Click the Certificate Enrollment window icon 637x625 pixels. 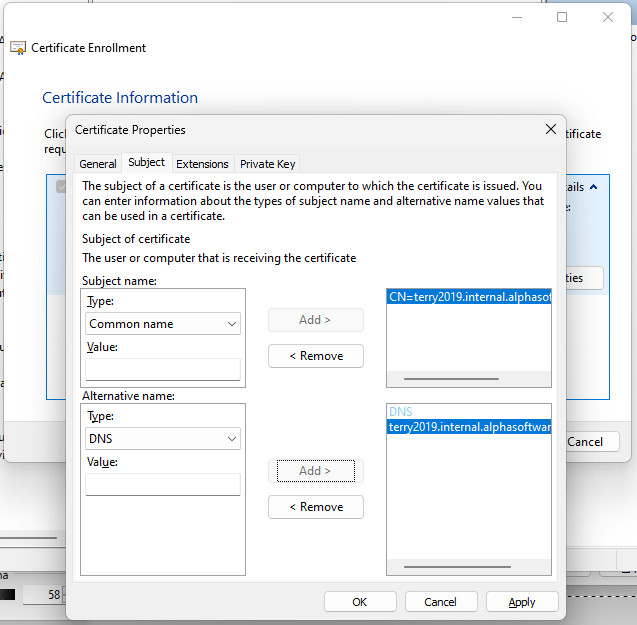pyautogui.click(x=18, y=48)
